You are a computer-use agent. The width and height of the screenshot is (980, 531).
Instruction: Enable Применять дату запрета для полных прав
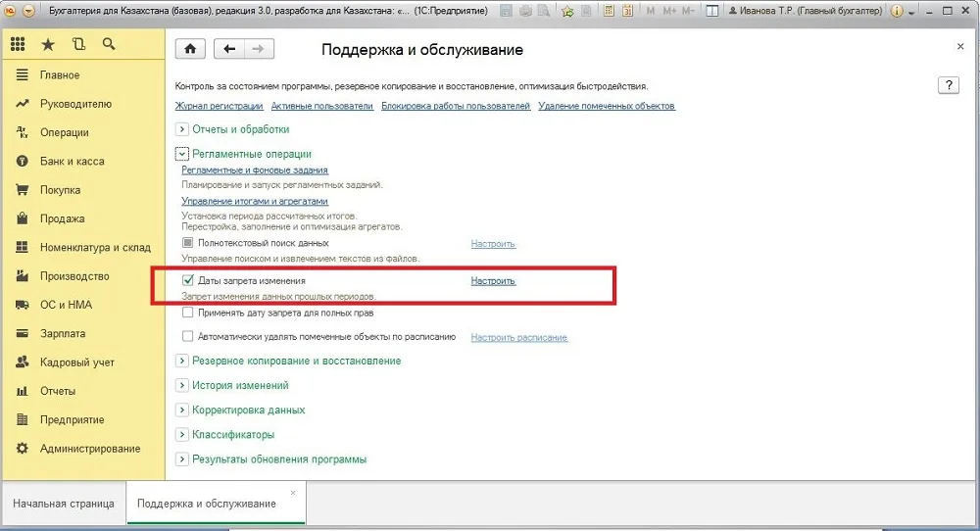pyautogui.click(x=187, y=313)
